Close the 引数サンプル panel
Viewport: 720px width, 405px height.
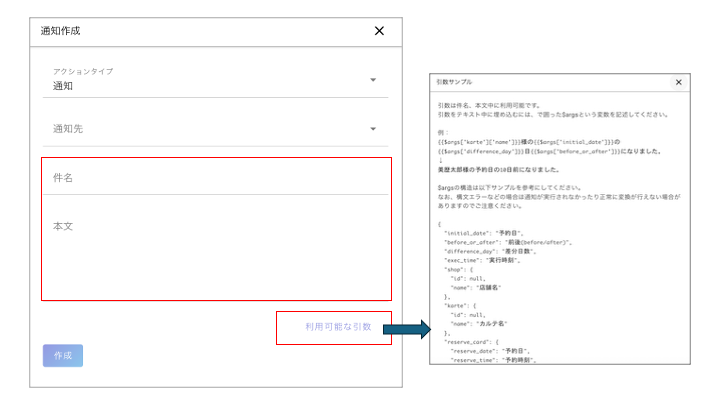pyautogui.click(x=678, y=82)
